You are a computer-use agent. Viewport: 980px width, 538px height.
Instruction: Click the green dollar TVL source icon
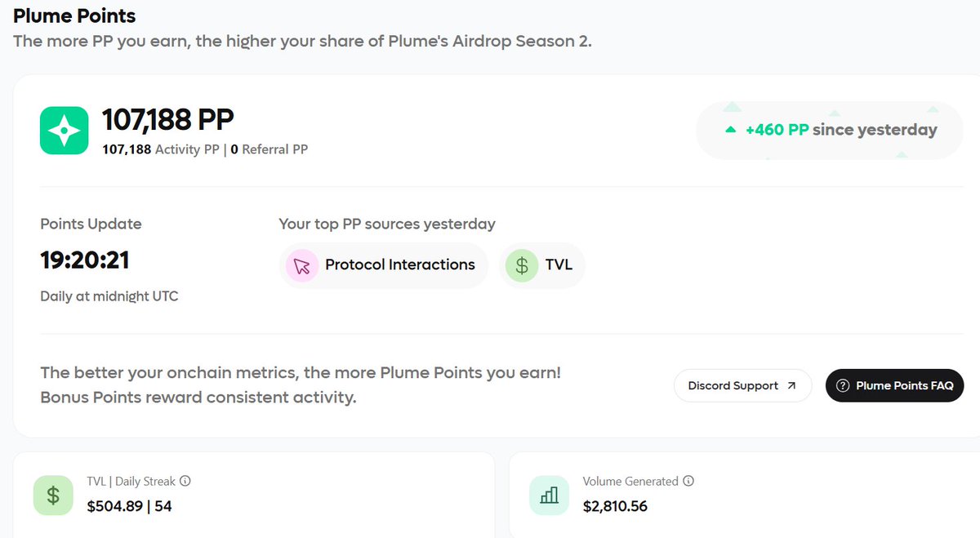coord(522,266)
